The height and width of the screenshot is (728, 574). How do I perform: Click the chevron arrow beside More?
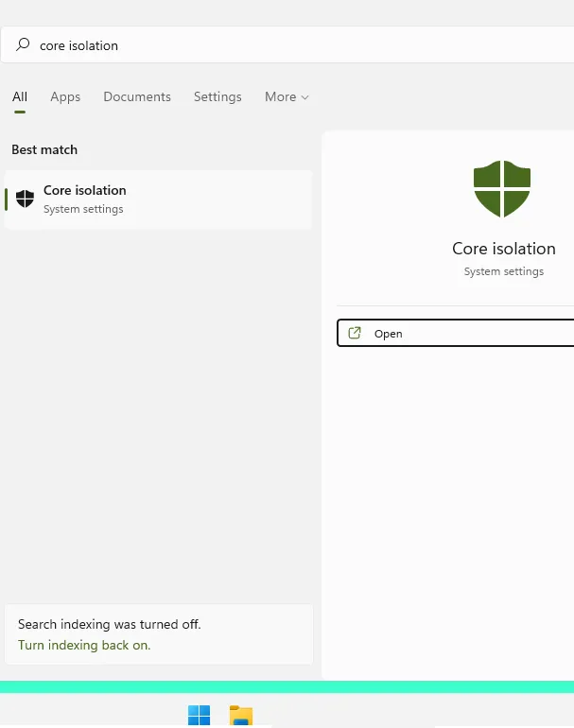pos(304,97)
